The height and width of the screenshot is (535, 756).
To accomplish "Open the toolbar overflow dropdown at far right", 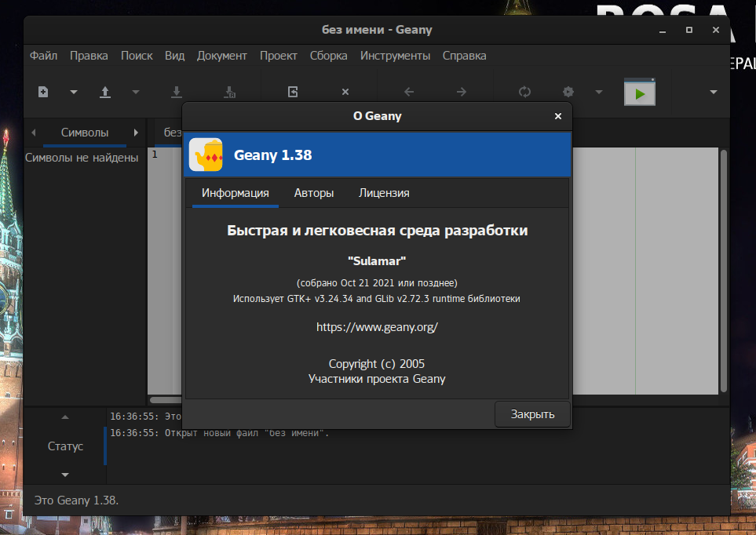I will coord(713,92).
